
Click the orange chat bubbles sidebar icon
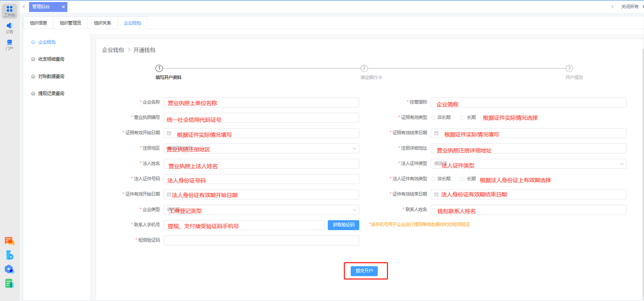(x=10, y=241)
